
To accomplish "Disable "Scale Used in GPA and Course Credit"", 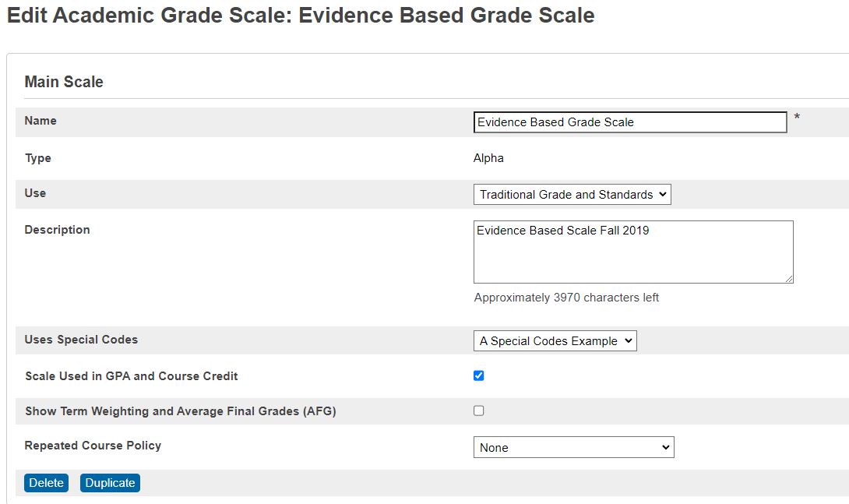I will 478,375.
